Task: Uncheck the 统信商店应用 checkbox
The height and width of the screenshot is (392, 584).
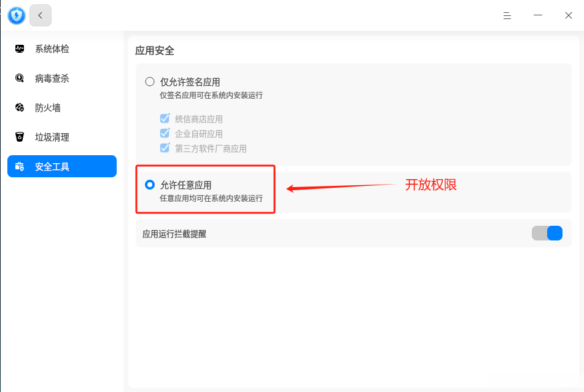Action: [165, 119]
